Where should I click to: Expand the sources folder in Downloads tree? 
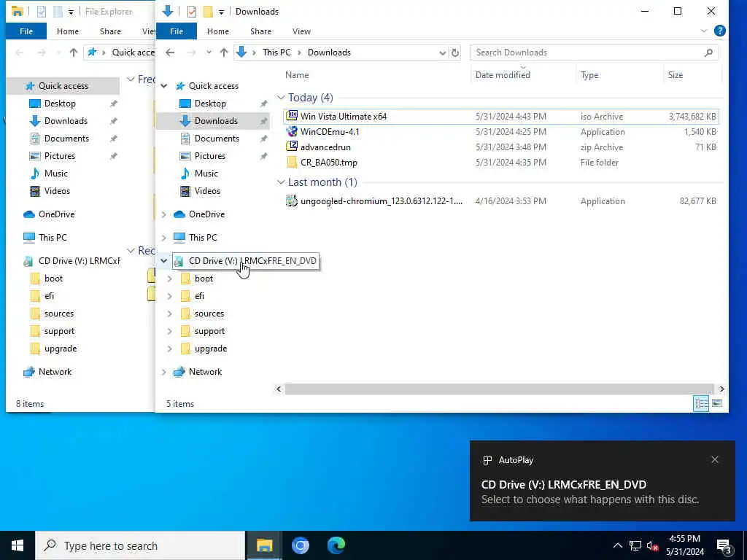[x=169, y=314]
